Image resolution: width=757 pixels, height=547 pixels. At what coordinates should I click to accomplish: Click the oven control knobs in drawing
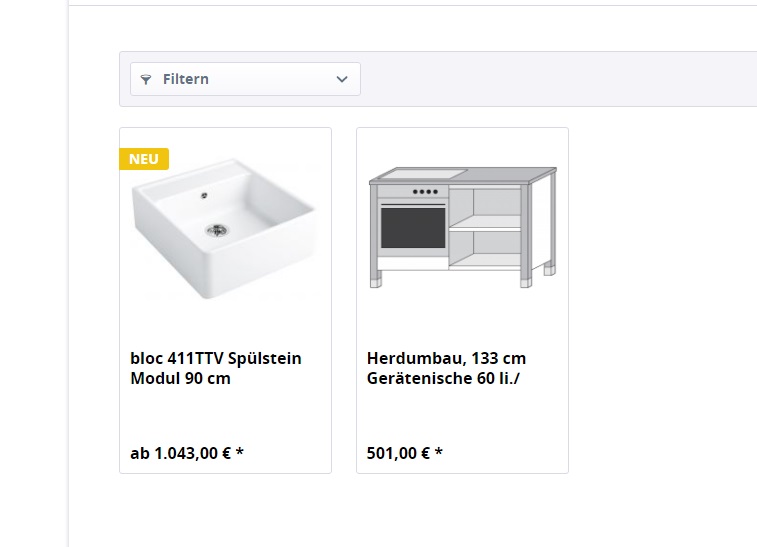point(425,192)
